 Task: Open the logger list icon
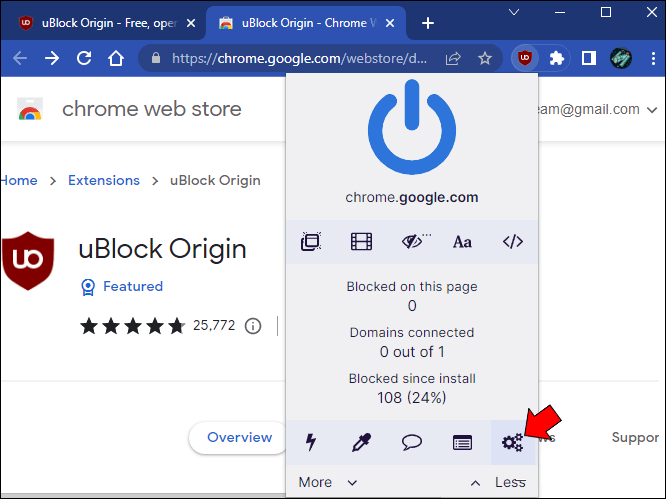pyautogui.click(x=462, y=443)
